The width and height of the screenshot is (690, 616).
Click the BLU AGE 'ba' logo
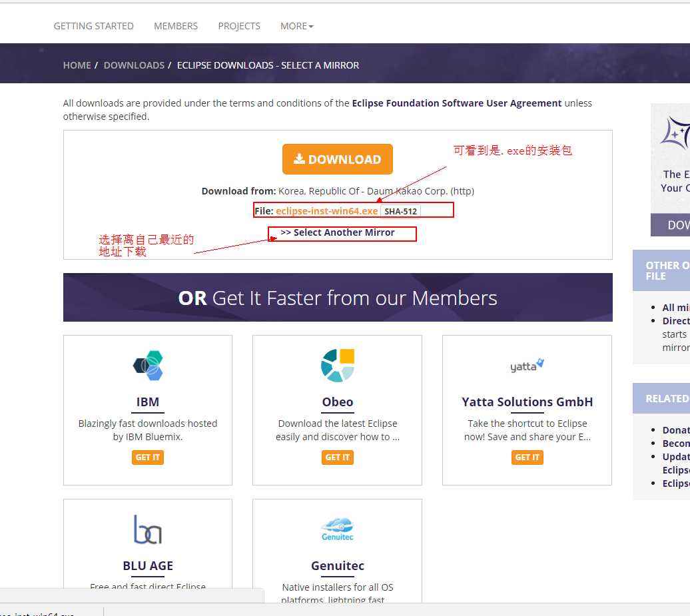click(148, 529)
